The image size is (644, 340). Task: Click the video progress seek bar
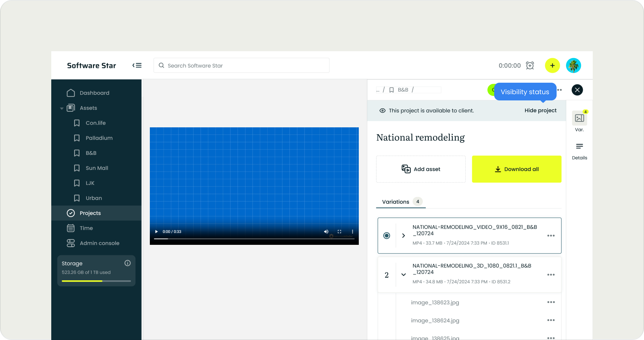click(254, 239)
